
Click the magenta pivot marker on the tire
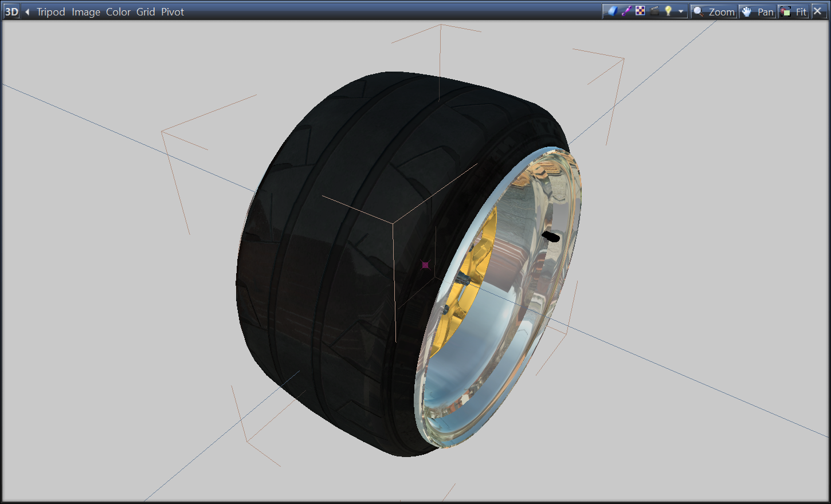(x=425, y=265)
